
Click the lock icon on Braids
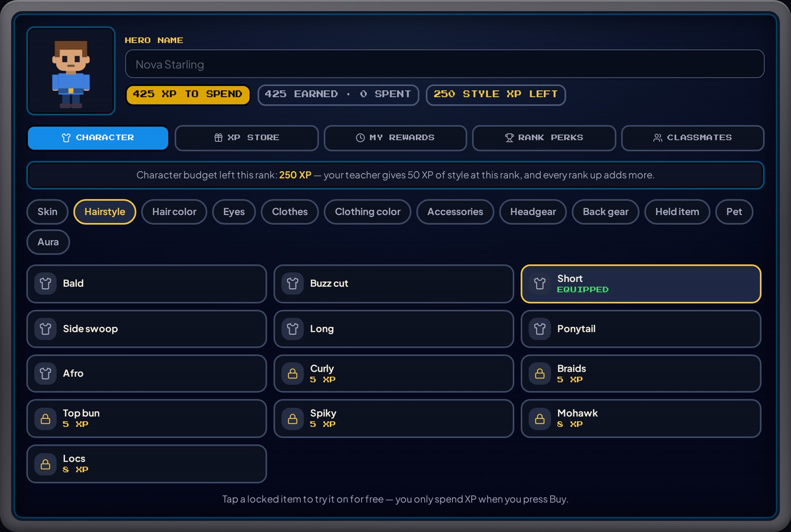(540, 373)
